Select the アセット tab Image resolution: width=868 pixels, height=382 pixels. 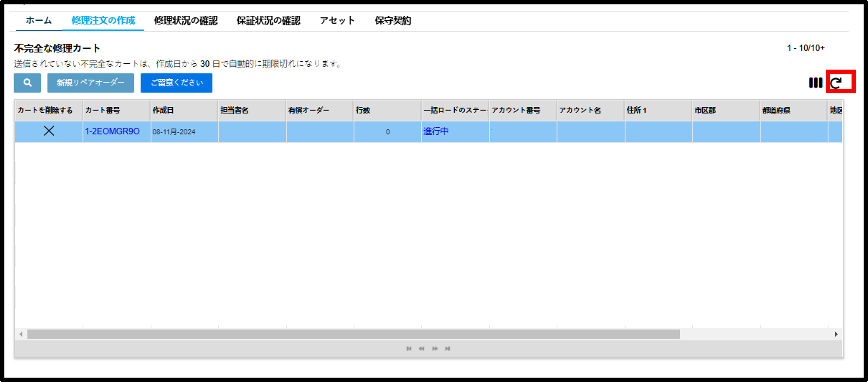337,20
